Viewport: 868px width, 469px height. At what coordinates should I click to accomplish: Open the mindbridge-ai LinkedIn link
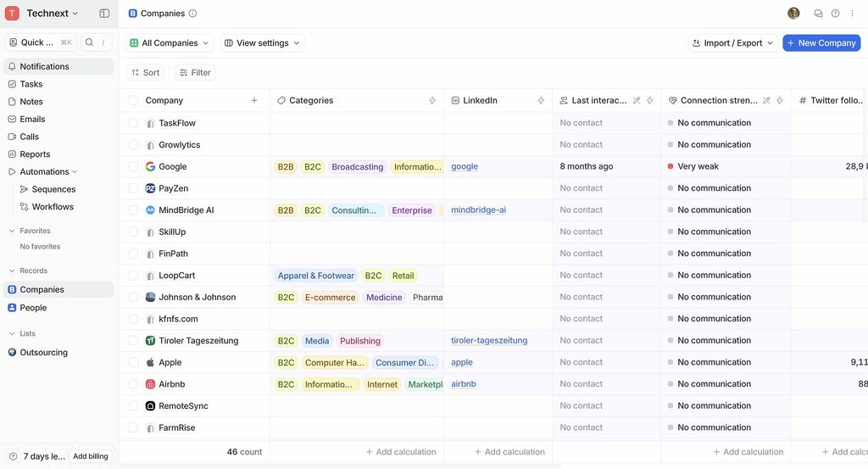coord(478,209)
